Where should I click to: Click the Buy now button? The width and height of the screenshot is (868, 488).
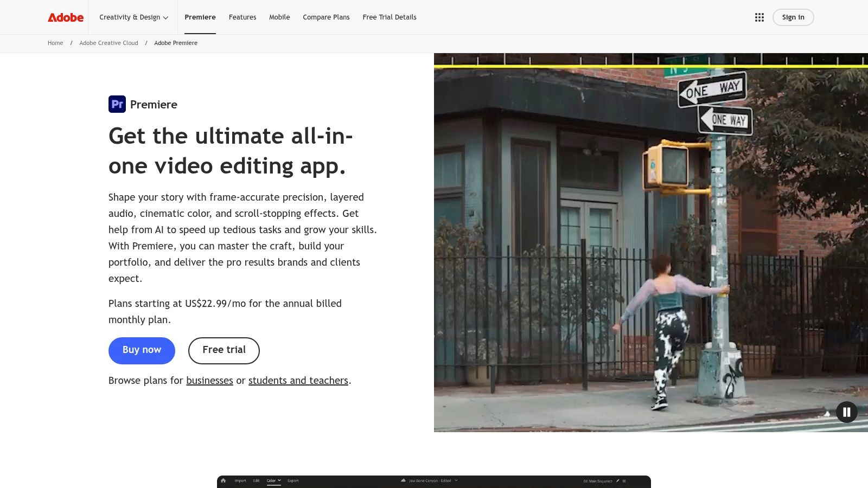coord(142,350)
